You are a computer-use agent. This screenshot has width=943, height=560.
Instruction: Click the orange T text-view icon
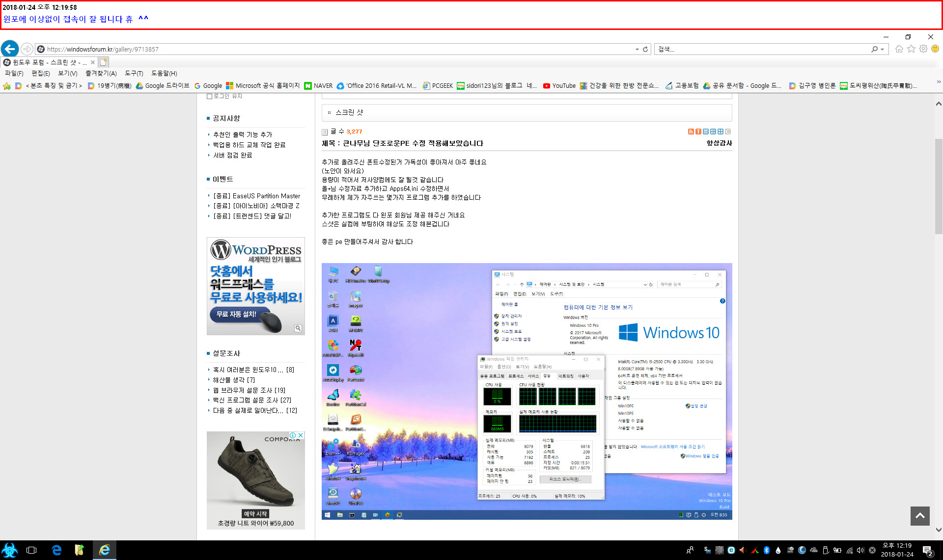[698, 132]
